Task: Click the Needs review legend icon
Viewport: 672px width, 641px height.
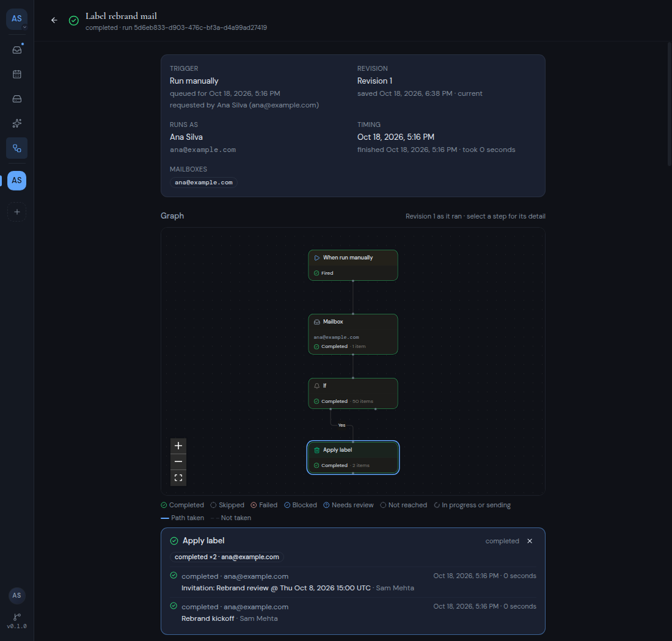Action: pos(326,505)
